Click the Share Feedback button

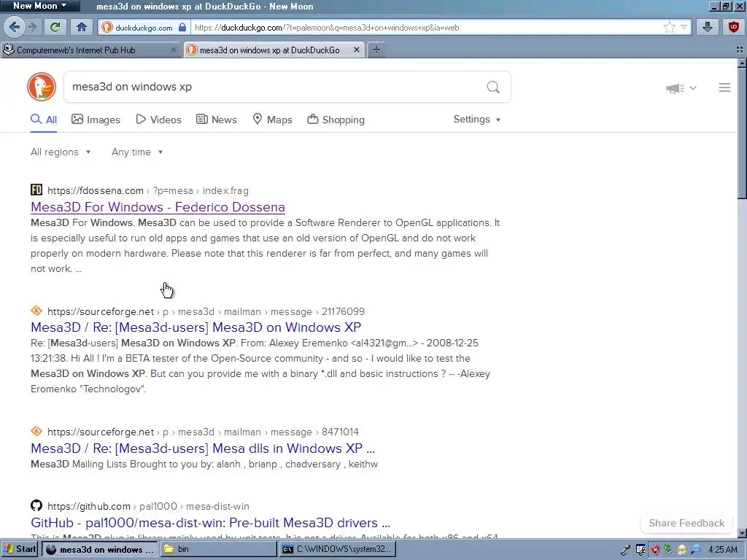[x=686, y=523]
